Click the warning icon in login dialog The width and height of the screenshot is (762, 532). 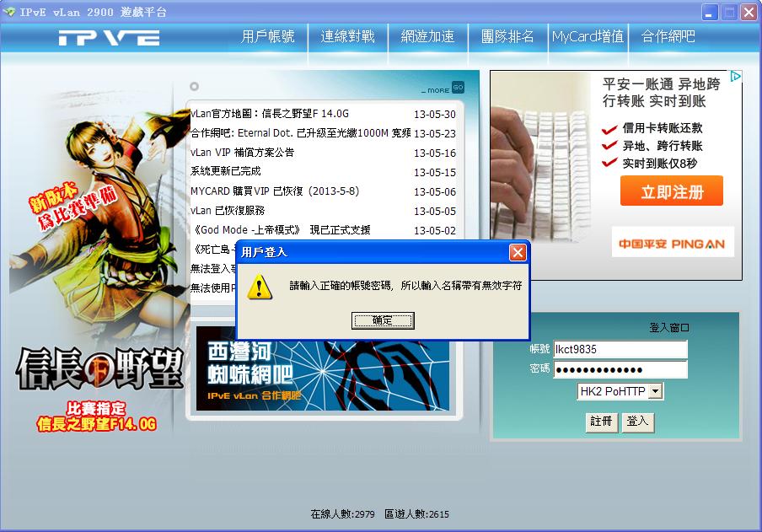point(260,287)
